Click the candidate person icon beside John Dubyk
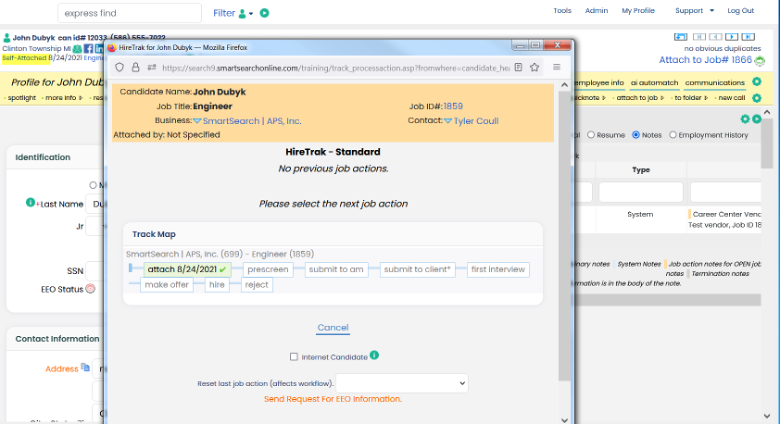 click(6, 37)
